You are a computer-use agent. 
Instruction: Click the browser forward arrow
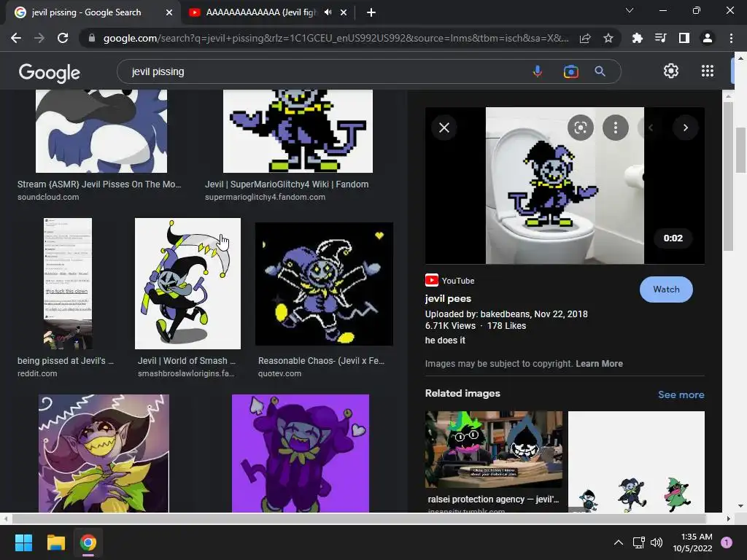39,38
